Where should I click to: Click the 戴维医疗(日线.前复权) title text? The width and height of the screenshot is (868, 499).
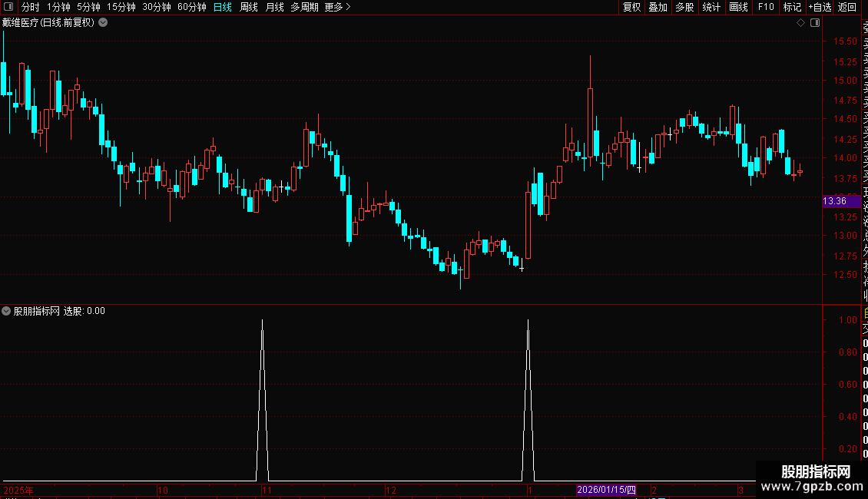pyautogui.click(x=48, y=23)
